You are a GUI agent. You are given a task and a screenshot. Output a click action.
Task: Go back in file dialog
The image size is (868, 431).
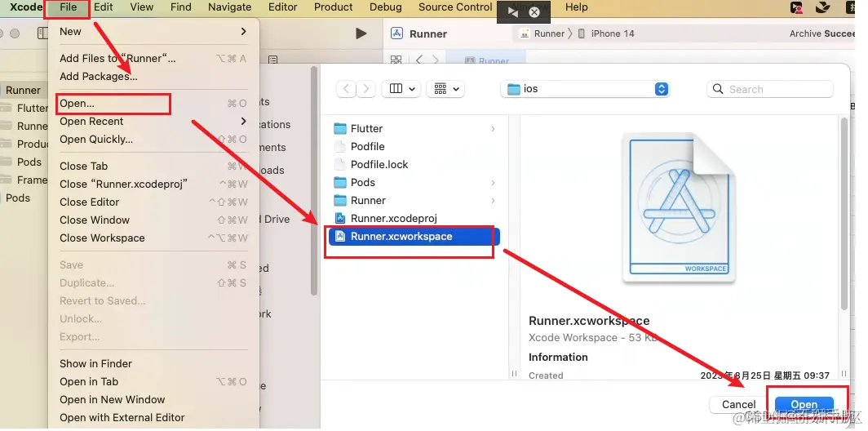tap(346, 89)
